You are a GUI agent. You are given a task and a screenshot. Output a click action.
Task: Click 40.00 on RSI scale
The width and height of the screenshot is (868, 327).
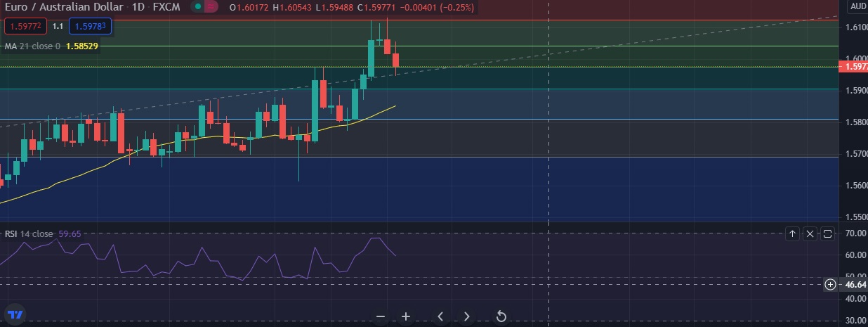pyautogui.click(x=857, y=298)
